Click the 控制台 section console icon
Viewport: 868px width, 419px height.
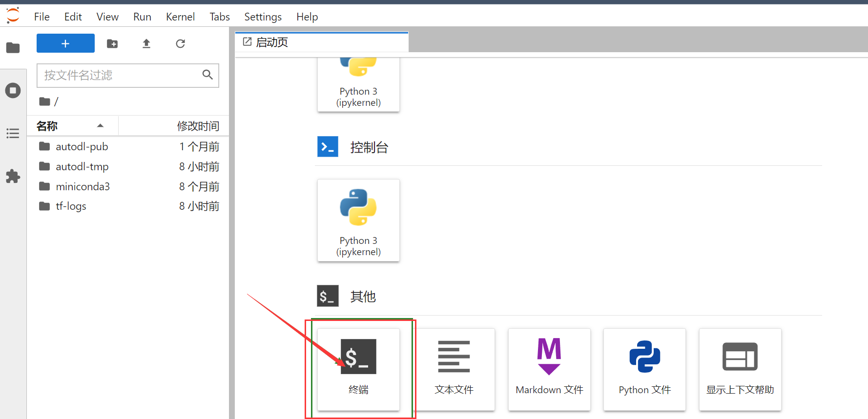(x=328, y=147)
